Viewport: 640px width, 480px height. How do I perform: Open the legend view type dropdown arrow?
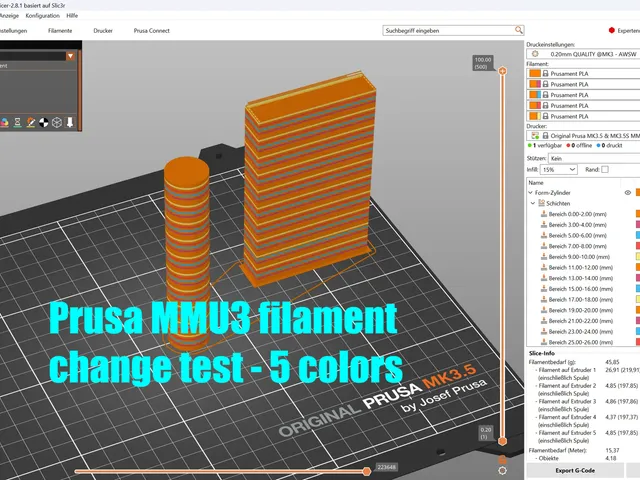(x=71, y=56)
